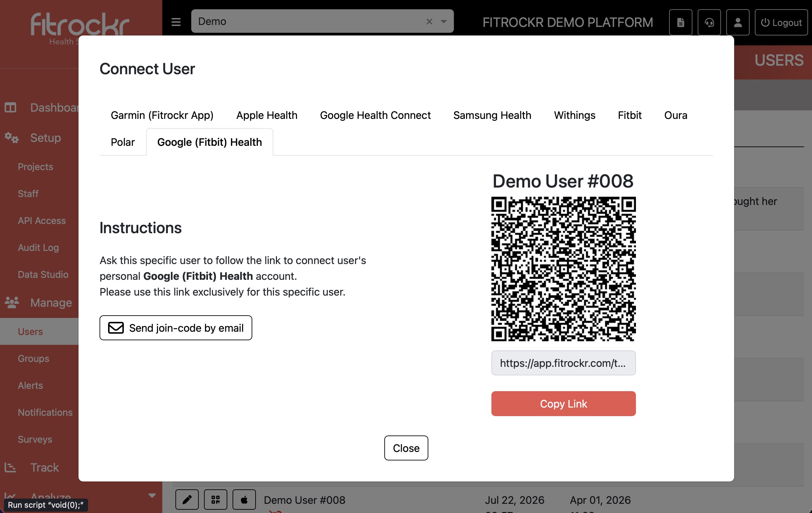Open the documentation file icon
812x513 pixels.
[681, 22]
